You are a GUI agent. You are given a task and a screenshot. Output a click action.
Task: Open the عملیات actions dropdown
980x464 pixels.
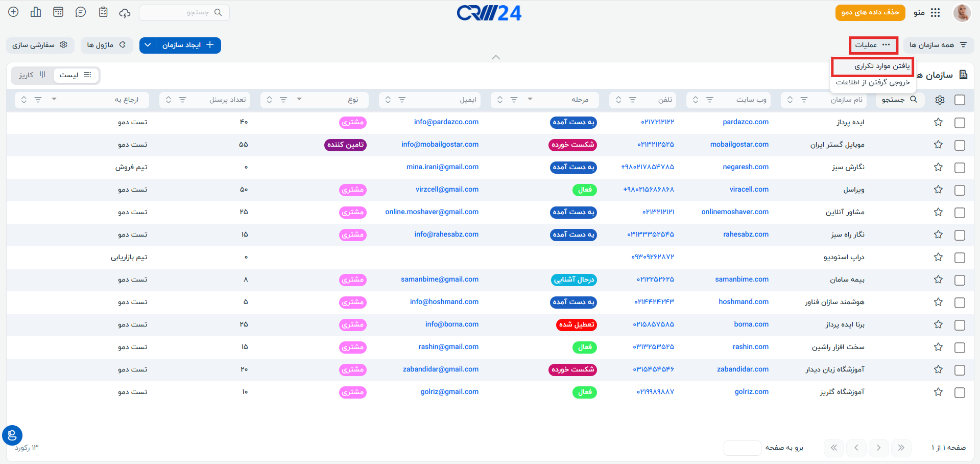coord(873,45)
